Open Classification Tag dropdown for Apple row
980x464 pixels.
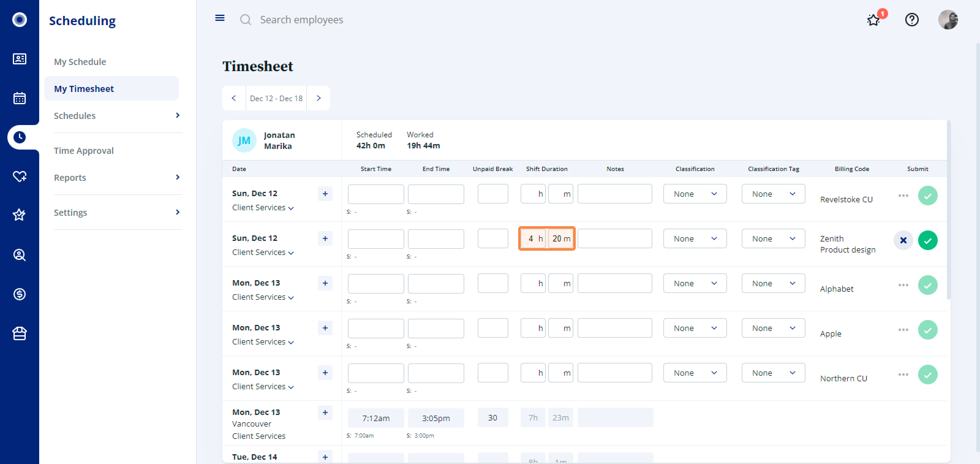773,328
